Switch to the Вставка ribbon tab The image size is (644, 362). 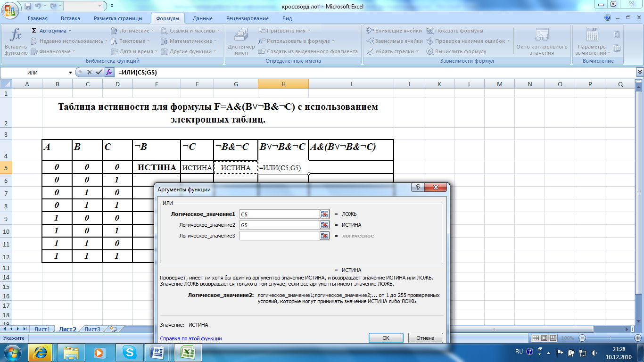(70, 18)
